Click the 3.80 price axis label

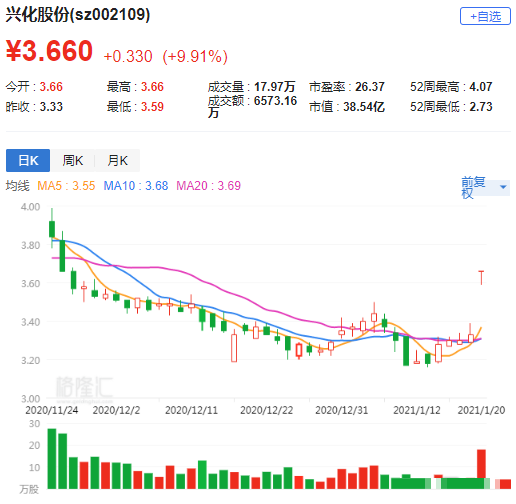click(30, 245)
